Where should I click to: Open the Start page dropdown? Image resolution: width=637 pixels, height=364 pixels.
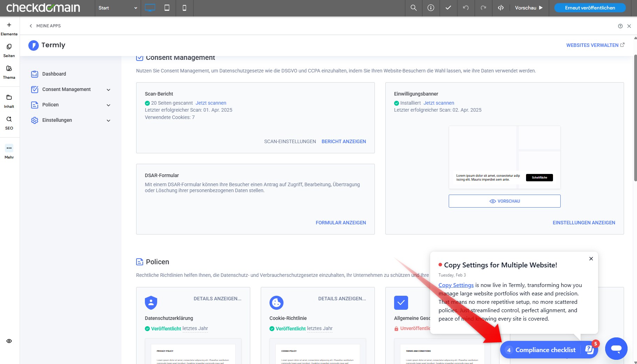click(118, 8)
